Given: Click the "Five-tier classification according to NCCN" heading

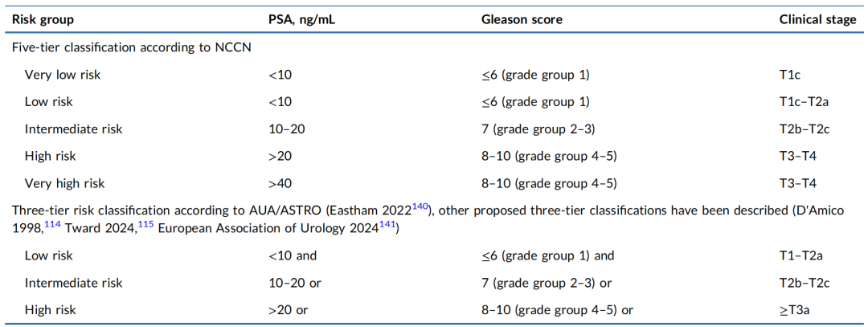Looking at the screenshot, I should coord(132,47).
